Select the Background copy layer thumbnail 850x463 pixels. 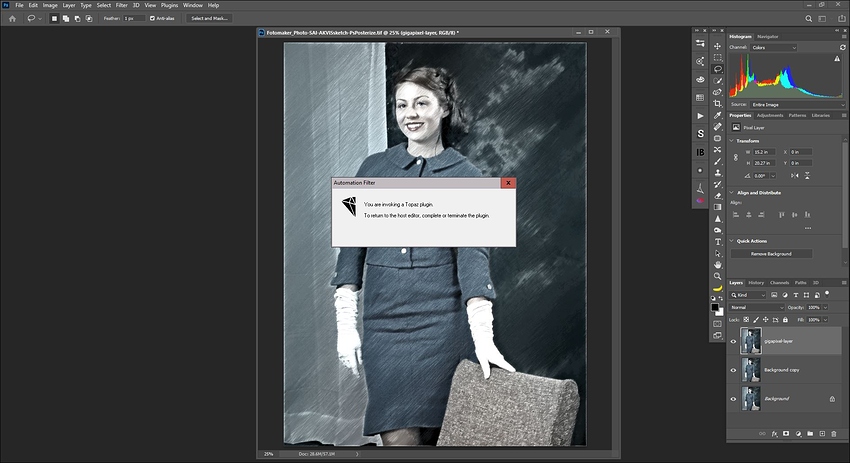coord(751,370)
